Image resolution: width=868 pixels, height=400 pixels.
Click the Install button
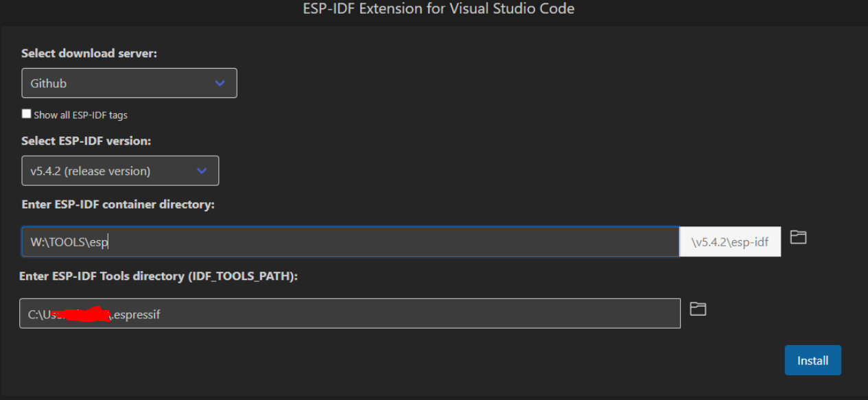[x=812, y=360]
